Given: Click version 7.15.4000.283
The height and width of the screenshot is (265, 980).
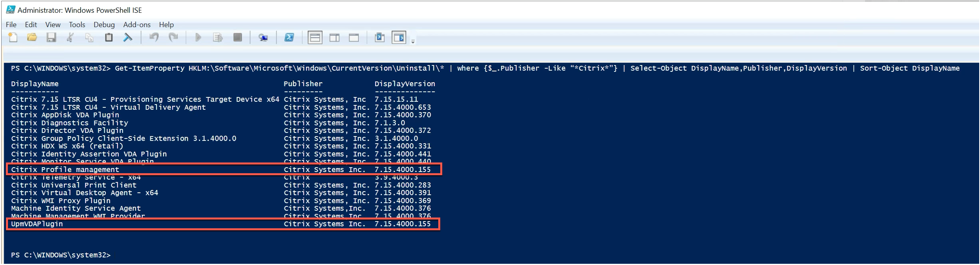Looking at the screenshot, I should point(403,185).
